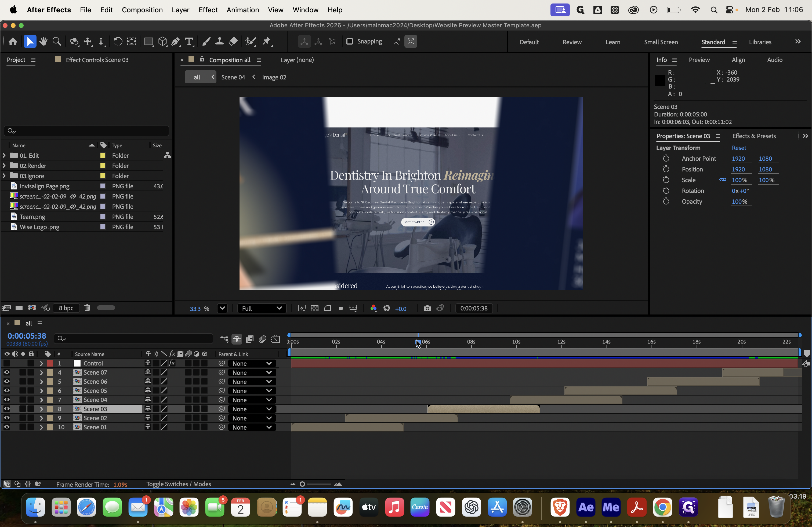Image resolution: width=812 pixels, height=527 pixels.
Task: Hide the Scene 07 layer
Action: (7, 373)
